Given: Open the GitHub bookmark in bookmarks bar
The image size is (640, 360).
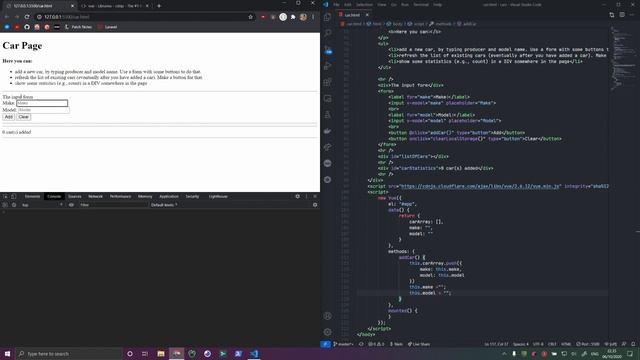Looking at the screenshot, I should click(x=27, y=27).
